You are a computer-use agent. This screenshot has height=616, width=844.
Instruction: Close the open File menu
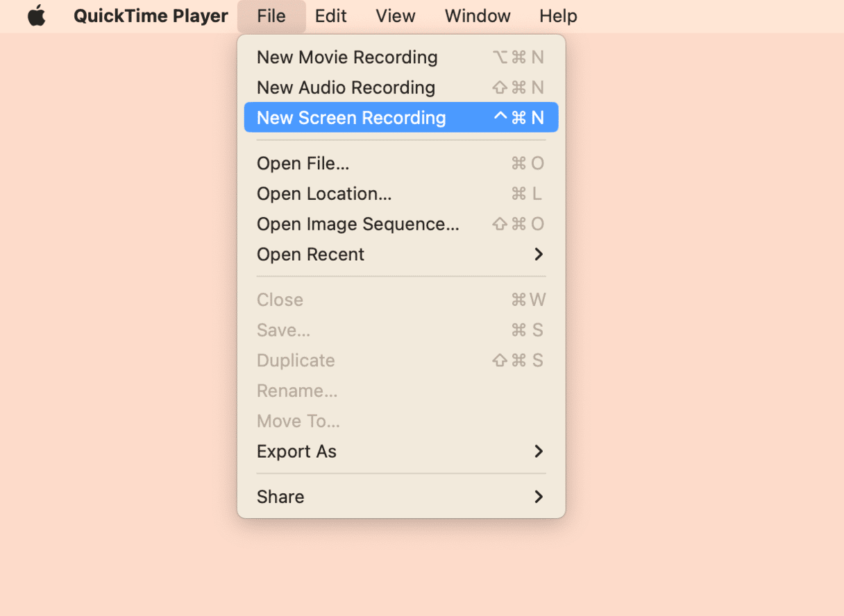pos(271,16)
